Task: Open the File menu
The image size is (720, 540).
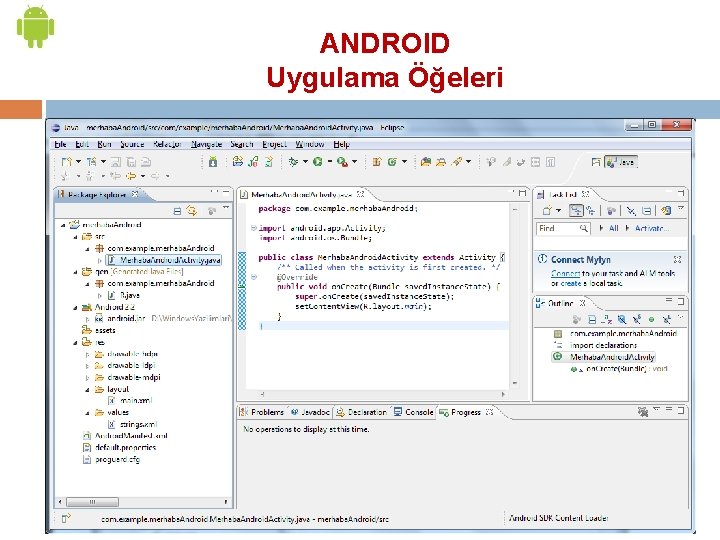Action: coord(60,144)
